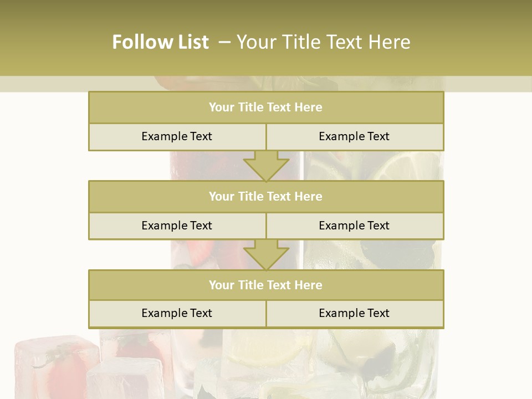Select "Your Title Text Here" in top banner
Image resolution: width=532 pixels, height=399 pixels.
coord(323,42)
